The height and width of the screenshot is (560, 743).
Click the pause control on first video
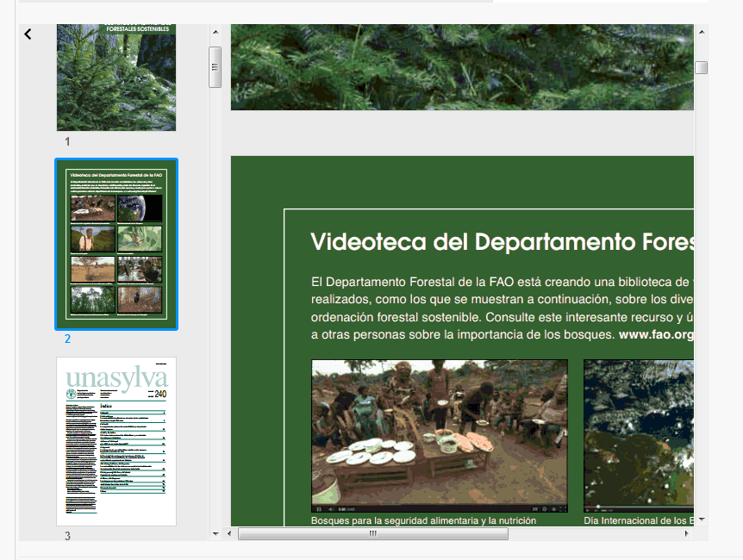click(319, 509)
